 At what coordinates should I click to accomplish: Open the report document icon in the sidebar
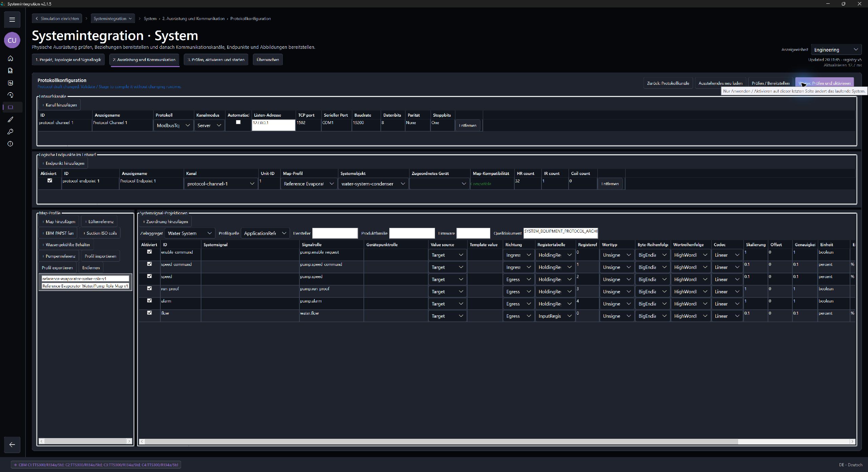tap(11, 71)
